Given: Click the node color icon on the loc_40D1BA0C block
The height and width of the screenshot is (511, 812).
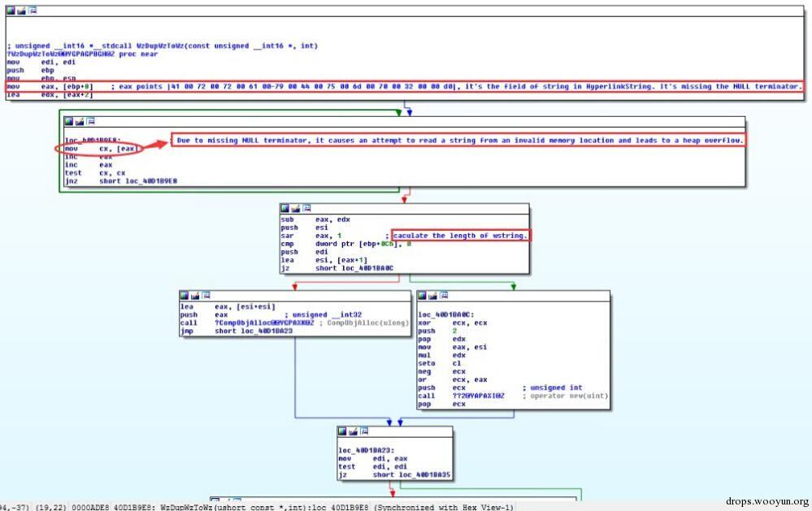Looking at the screenshot, I should coord(423,295).
